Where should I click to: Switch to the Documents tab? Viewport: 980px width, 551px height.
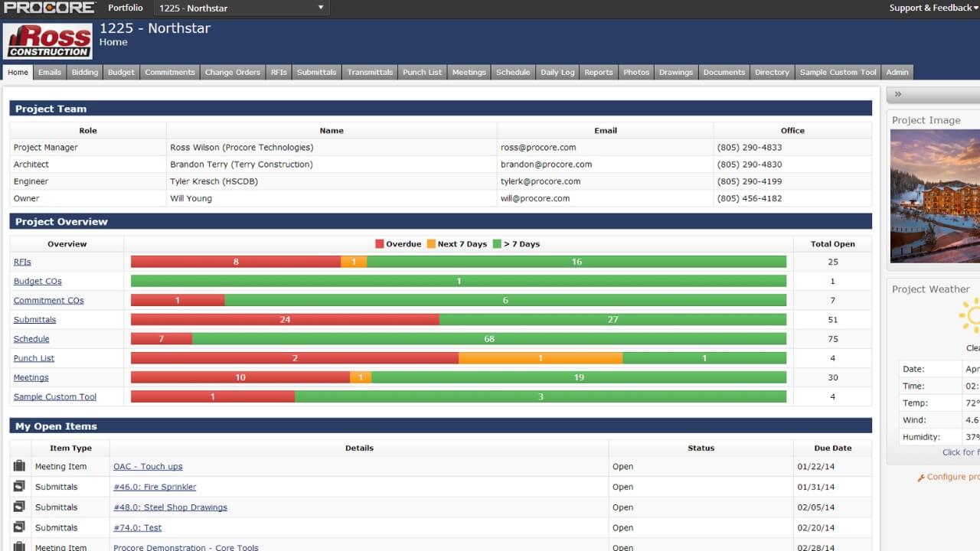724,72
